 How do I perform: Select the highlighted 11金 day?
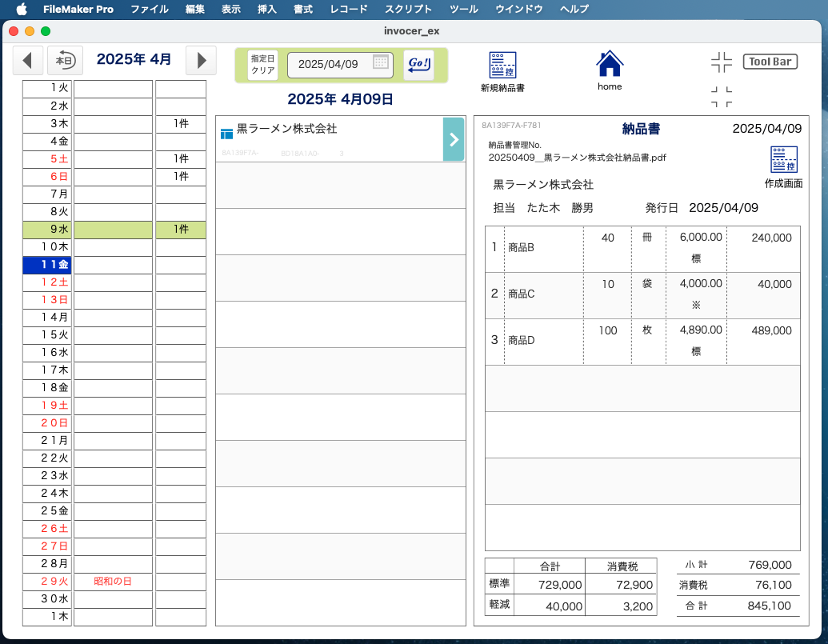click(47, 265)
